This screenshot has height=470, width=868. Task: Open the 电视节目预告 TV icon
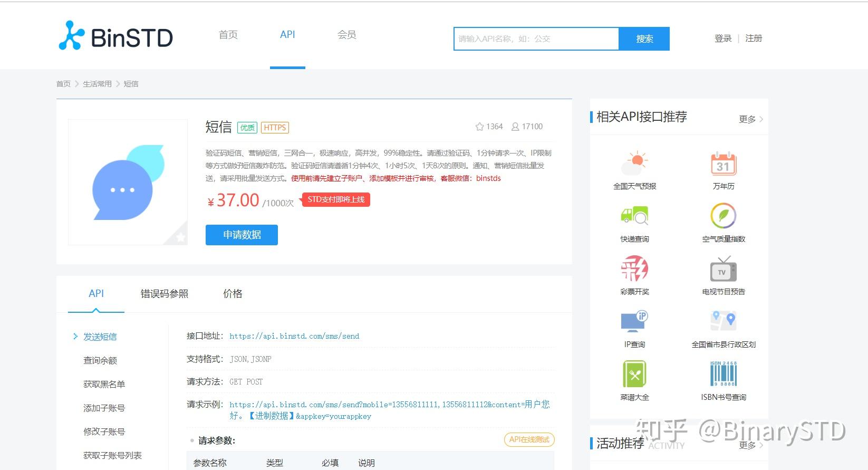724,268
